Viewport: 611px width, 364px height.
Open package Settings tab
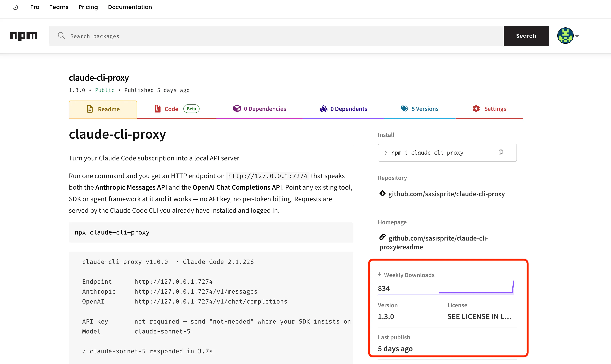click(x=489, y=109)
